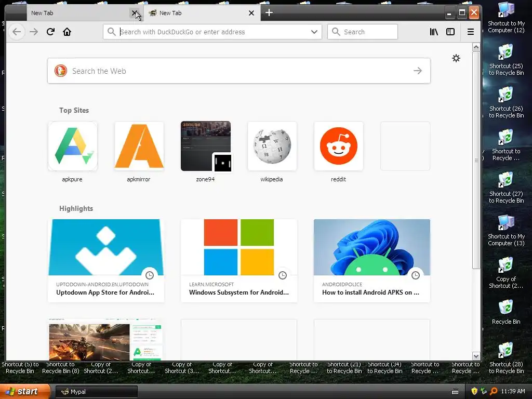The width and height of the screenshot is (532, 399).
Task: Open the apkpure top site tile
Action: coord(73,146)
